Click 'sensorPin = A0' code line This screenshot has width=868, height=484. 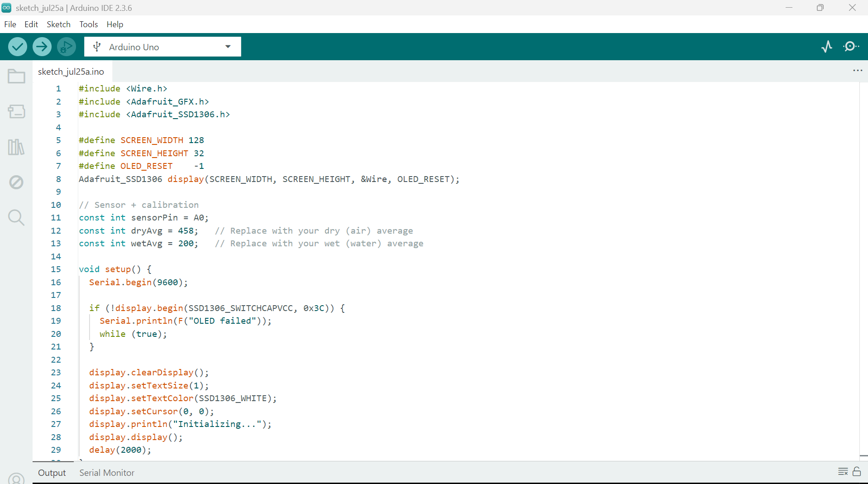[x=144, y=218]
